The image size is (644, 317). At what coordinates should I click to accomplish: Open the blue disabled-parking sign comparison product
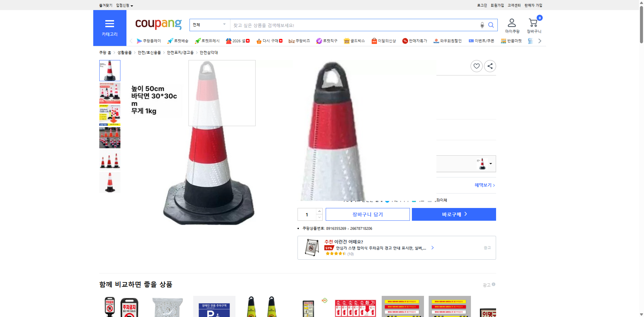click(x=214, y=306)
